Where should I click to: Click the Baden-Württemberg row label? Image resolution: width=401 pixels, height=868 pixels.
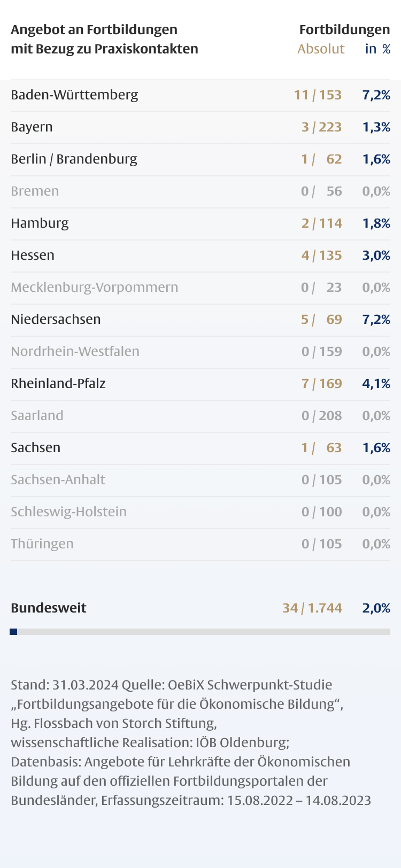coord(74,95)
